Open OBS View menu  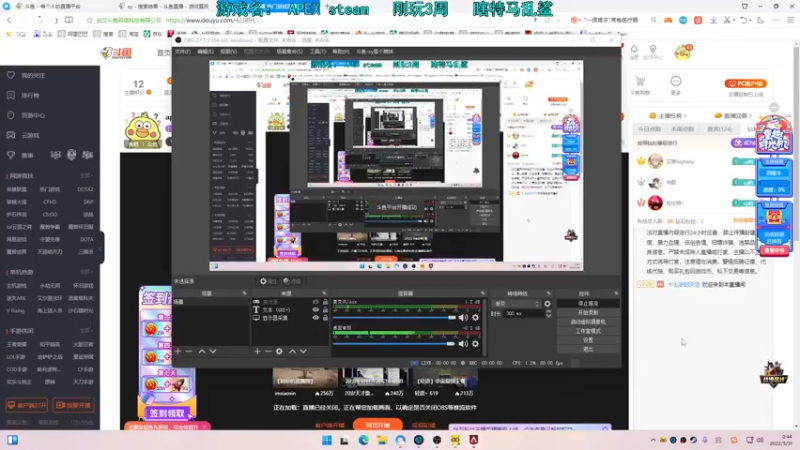pyautogui.click(x=228, y=52)
